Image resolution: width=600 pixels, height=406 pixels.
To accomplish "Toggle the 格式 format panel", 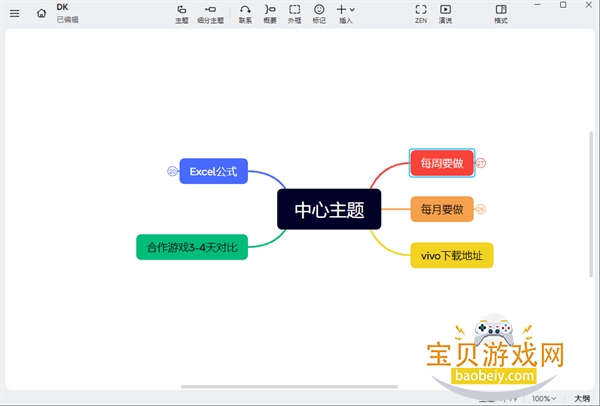I will pyautogui.click(x=501, y=14).
